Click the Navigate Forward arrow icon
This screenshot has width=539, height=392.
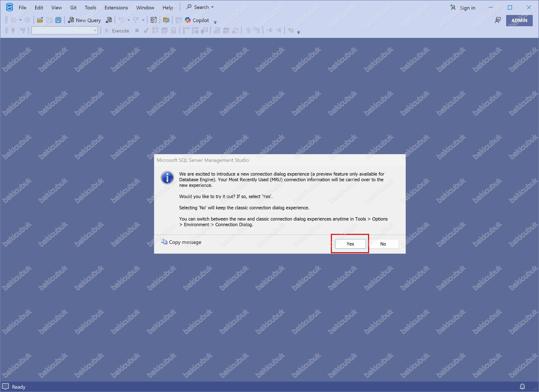click(28, 20)
